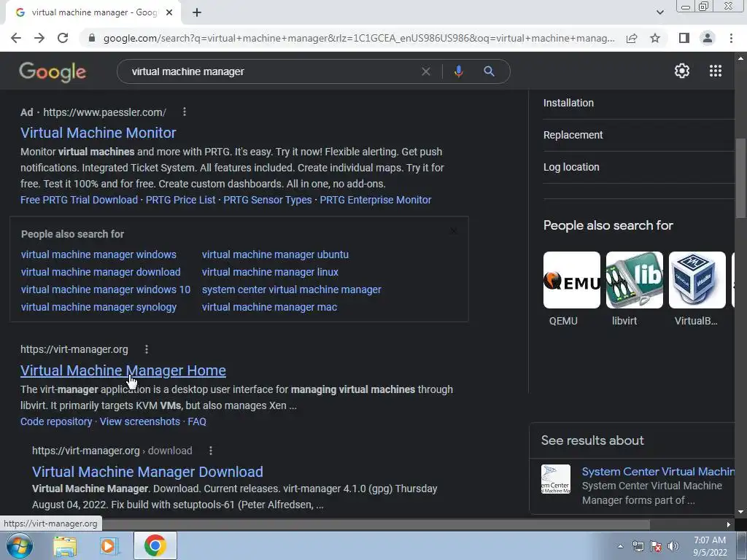Search virtual machine manager windows
The image size is (747, 560).
click(x=98, y=254)
